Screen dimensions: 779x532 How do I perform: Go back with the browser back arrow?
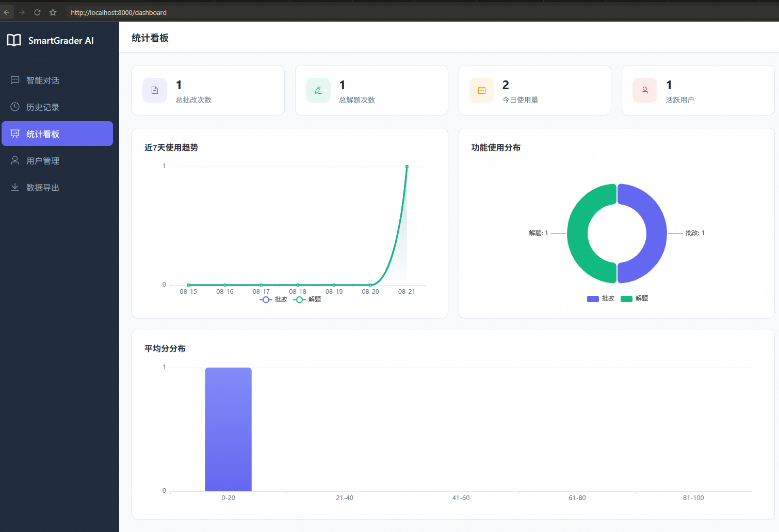pyautogui.click(x=7, y=12)
